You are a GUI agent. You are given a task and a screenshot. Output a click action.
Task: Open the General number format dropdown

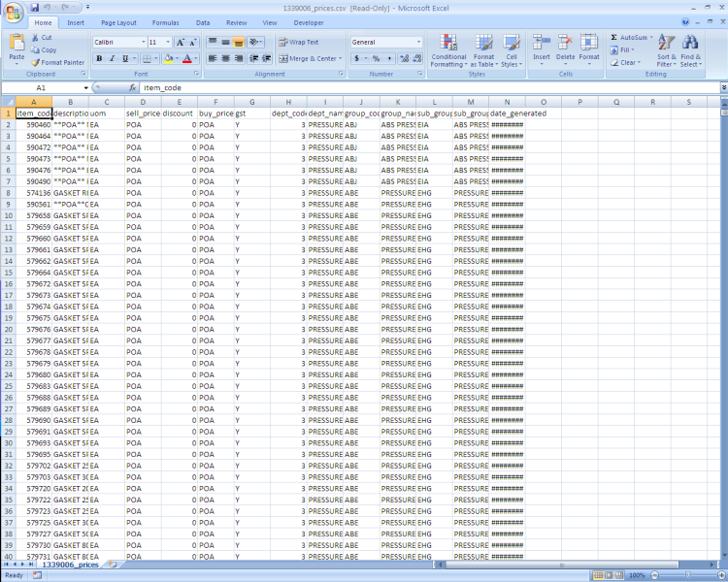coord(418,43)
